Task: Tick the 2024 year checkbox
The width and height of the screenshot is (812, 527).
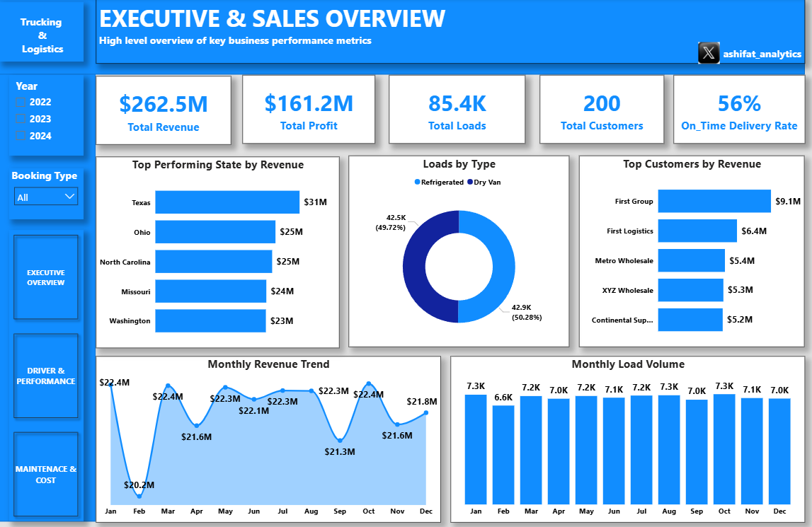Action: pyautogui.click(x=21, y=136)
